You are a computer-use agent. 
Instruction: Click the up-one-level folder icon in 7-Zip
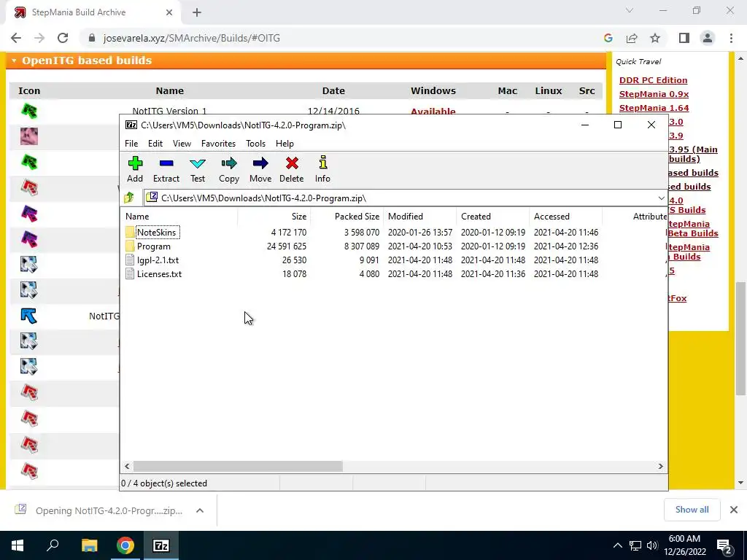pos(129,198)
